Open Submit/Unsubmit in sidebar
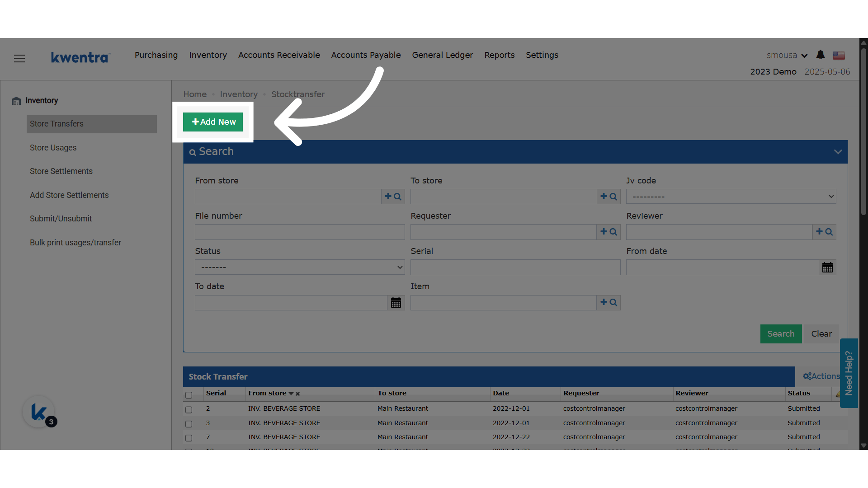Viewport: 868px width, 488px height. click(61, 219)
